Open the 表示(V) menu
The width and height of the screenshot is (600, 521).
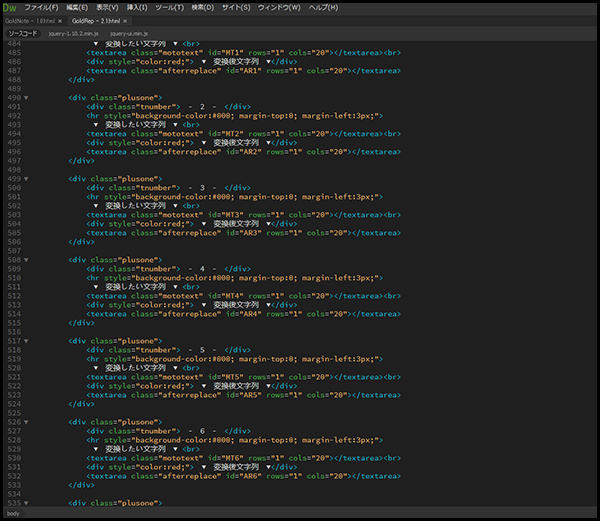pos(109,7)
